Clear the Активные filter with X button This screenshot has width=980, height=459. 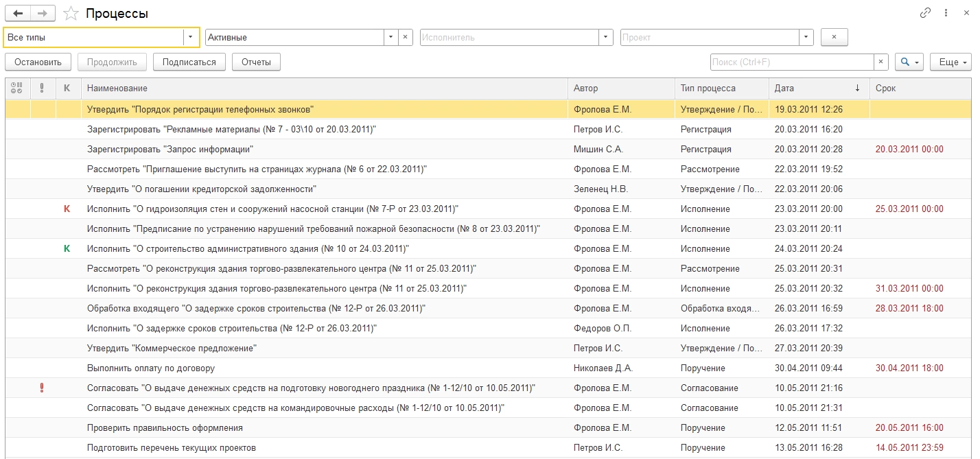[x=406, y=38]
